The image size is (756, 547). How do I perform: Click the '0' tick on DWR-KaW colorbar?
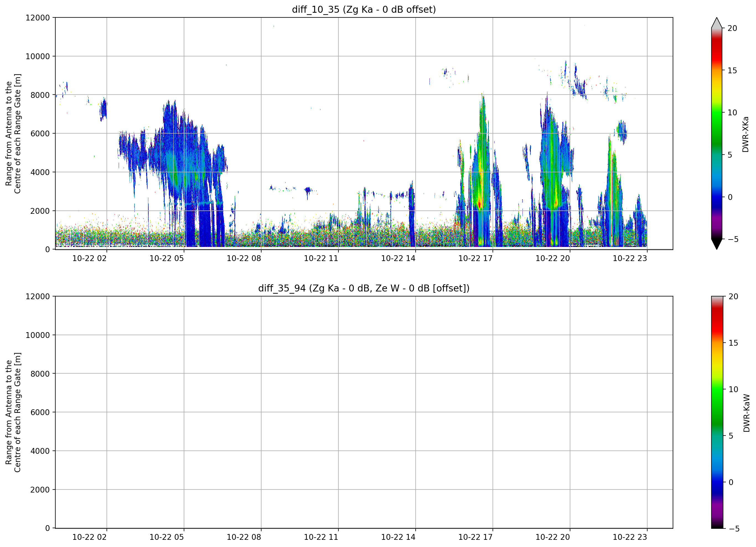coord(731,482)
